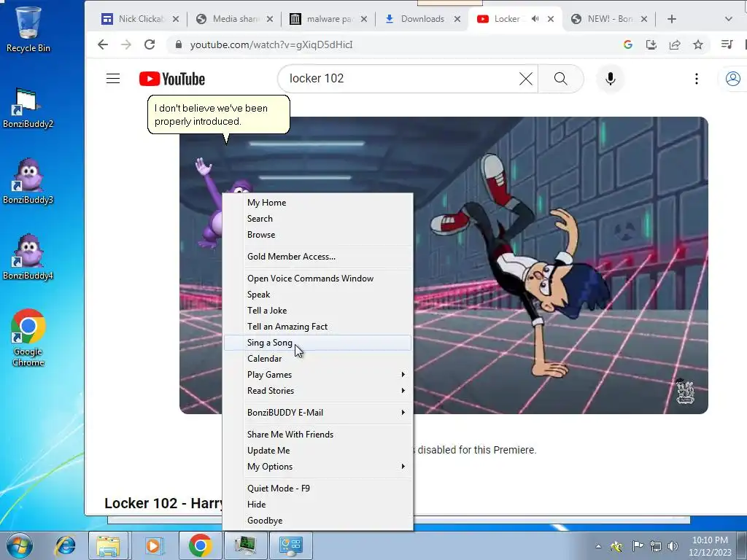
Task: Choose Search in Bonzi menu
Action: click(317, 219)
